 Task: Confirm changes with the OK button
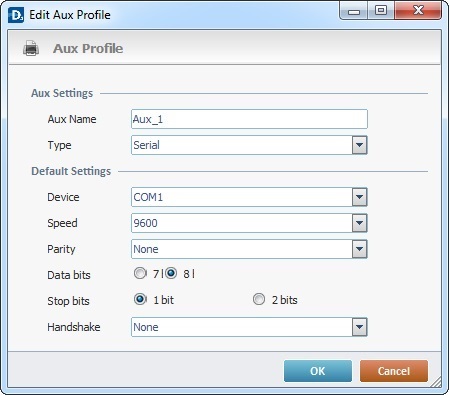tap(318, 371)
